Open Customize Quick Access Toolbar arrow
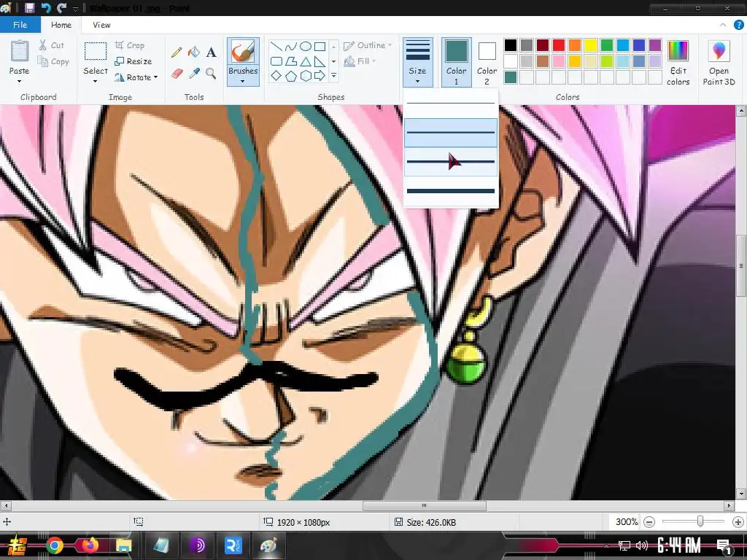This screenshot has height=560, width=747. pyautogui.click(x=75, y=9)
